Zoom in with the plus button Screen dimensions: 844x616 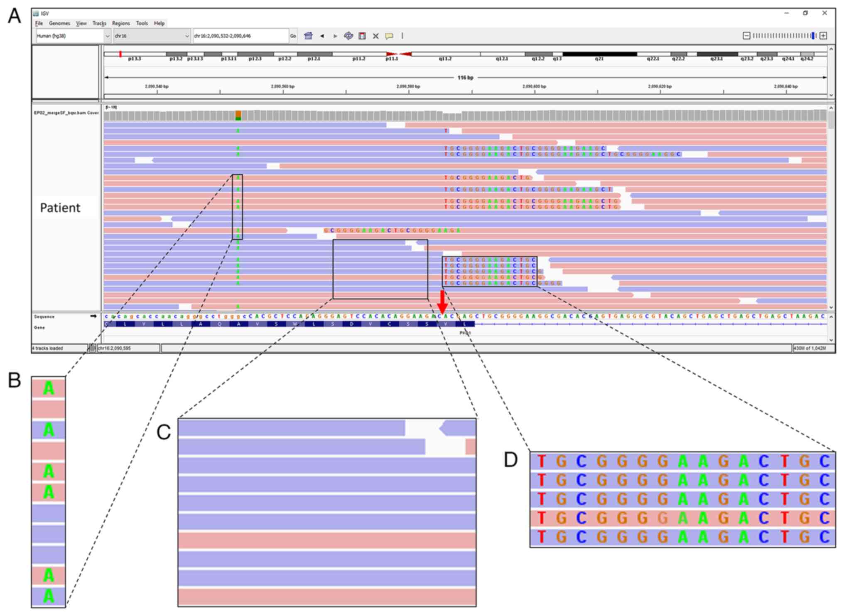click(x=823, y=36)
